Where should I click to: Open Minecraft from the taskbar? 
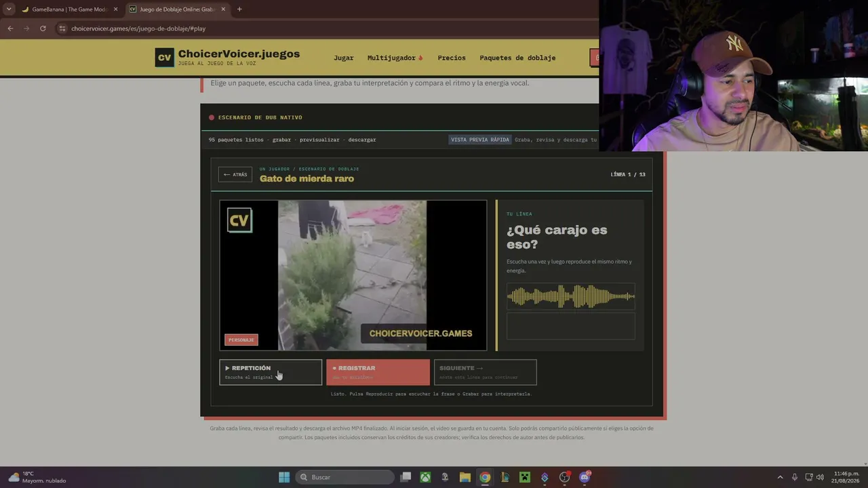tap(524, 477)
